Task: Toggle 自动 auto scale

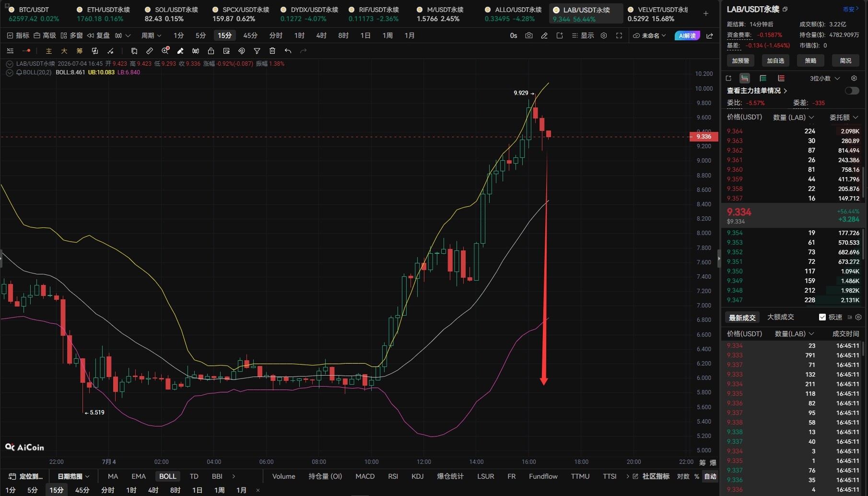Action: click(x=710, y=476)
